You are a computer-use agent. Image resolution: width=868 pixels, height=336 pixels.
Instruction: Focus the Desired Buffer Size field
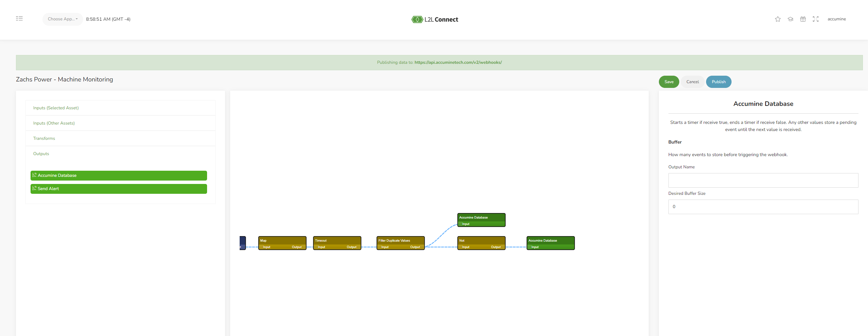[x=763, y=207]
